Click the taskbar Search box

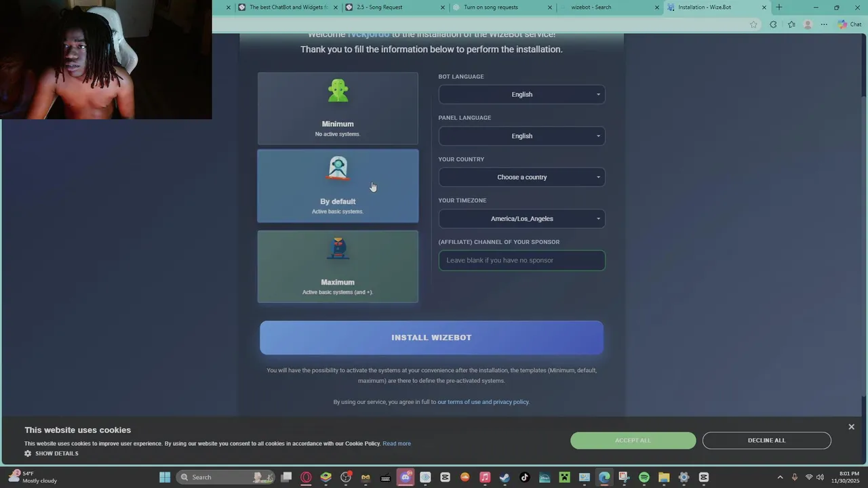pyautogui.click(x=226, y=477)
